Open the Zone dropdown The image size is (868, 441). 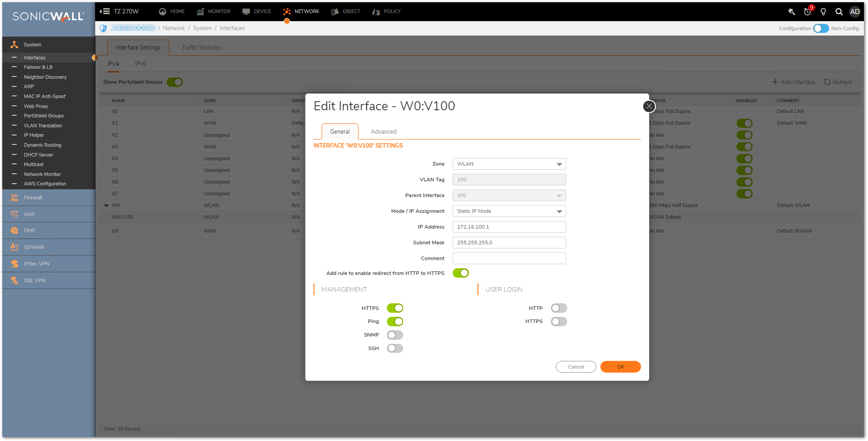[509, 164]
